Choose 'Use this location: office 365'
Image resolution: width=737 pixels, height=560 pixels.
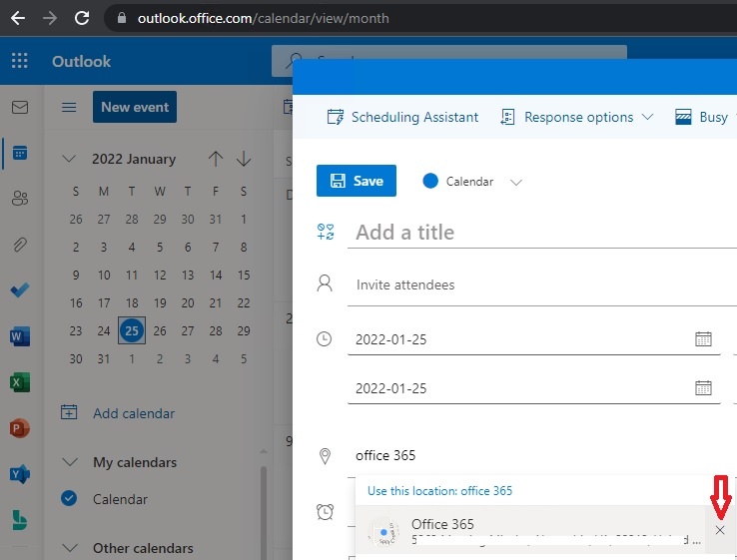439,490
